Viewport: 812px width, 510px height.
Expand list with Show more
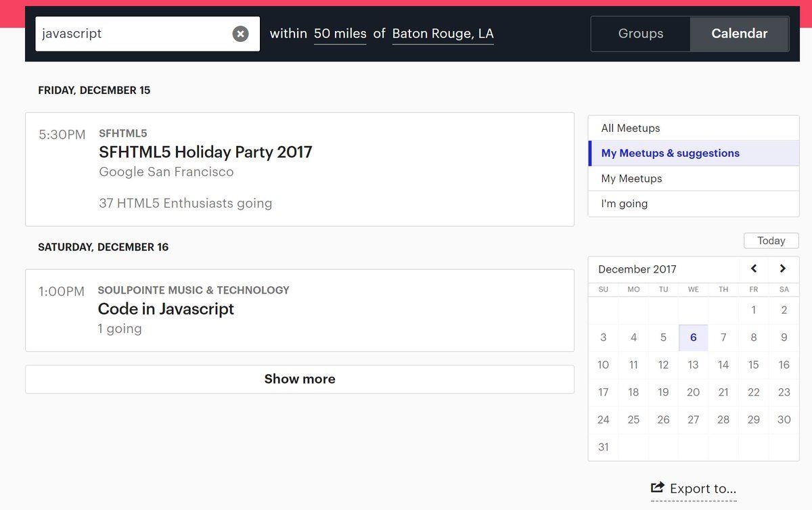(299, 379)
